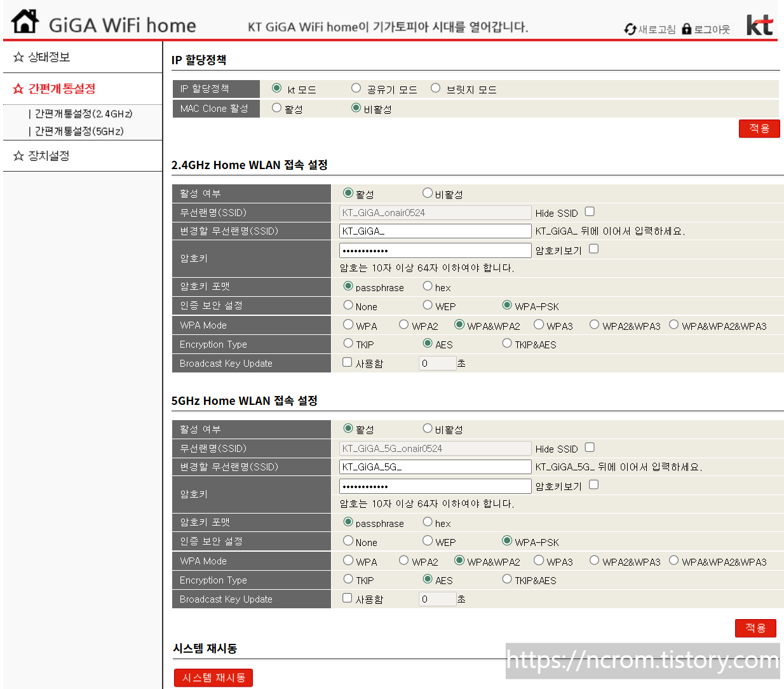Apply WLAN settings with bottom 적용 button
Screen dimensions: 784x689
pos(755,628)
